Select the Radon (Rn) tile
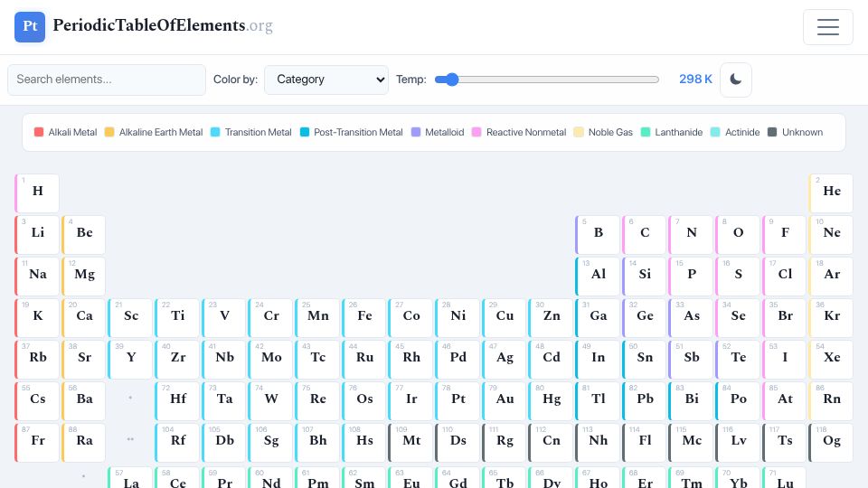868x488 pixels. (x=831, y=401)
